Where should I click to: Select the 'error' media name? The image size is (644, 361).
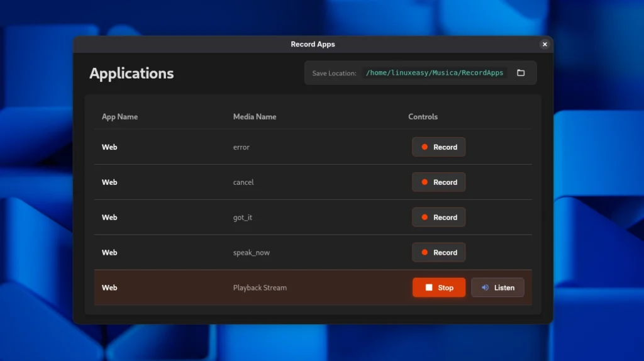point(241,147)
